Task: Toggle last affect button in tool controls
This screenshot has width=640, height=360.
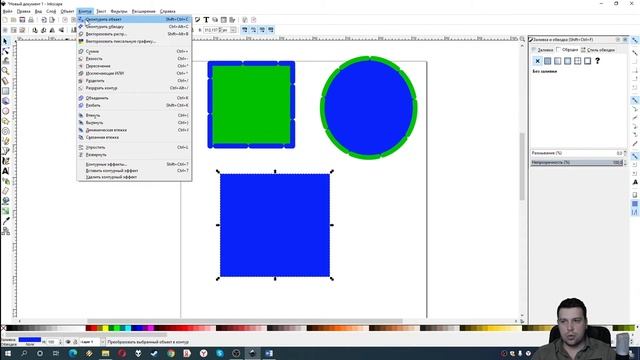Action: tap(271, 30)
